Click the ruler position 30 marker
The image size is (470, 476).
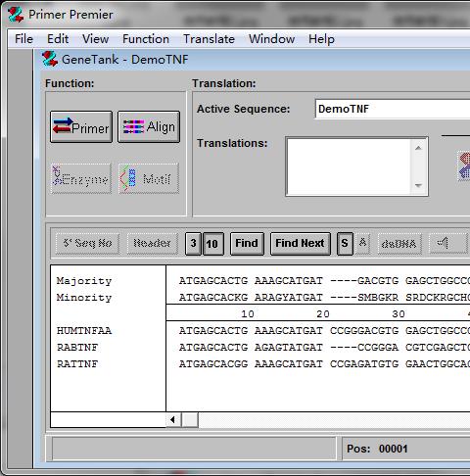click(399, 314)
